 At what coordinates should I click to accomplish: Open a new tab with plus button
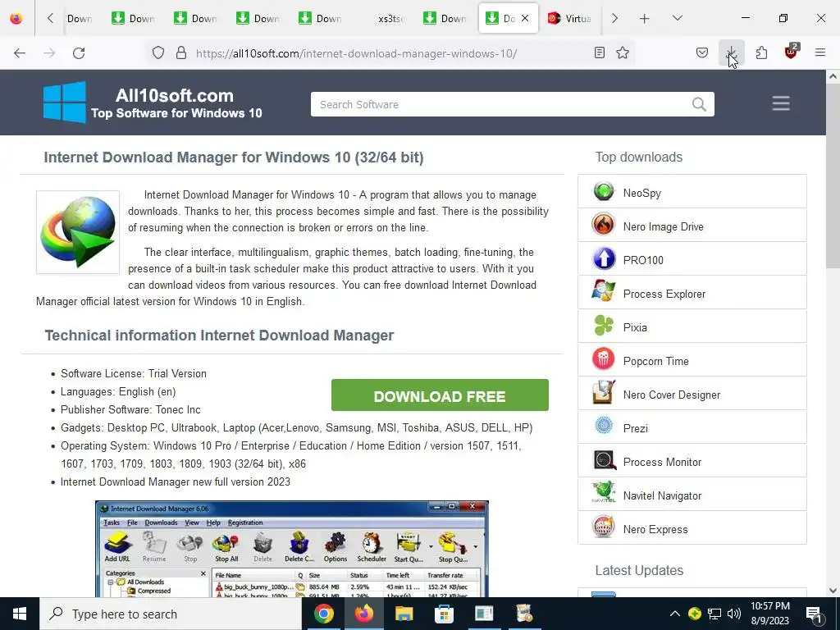coord(645,19)
